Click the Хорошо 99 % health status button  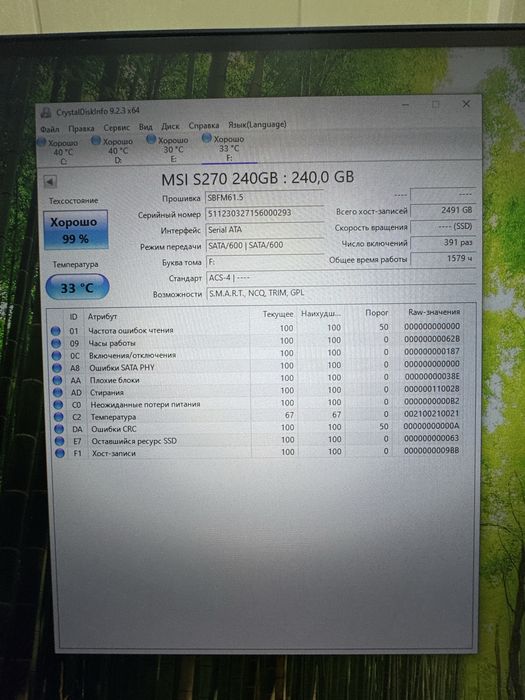coord(76,229)
